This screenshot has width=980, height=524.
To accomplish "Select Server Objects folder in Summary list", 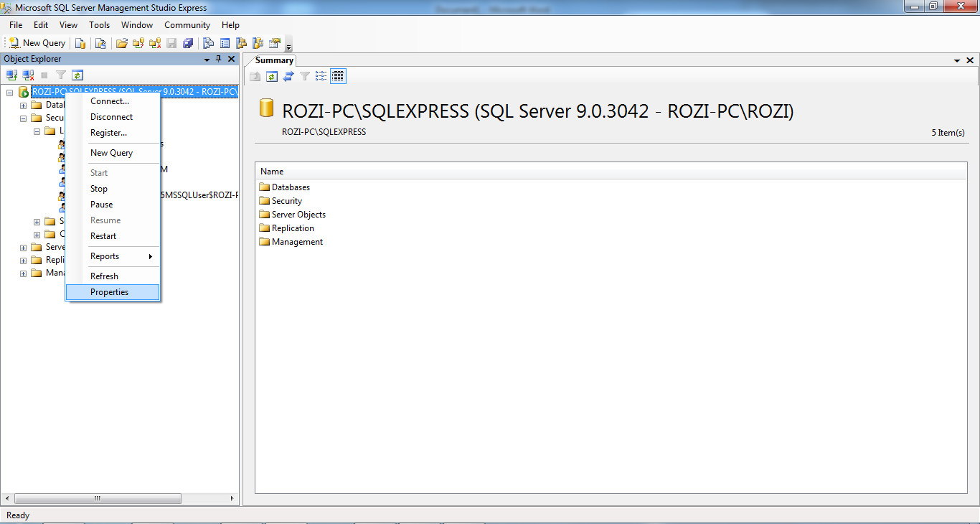I will point(292,215).
